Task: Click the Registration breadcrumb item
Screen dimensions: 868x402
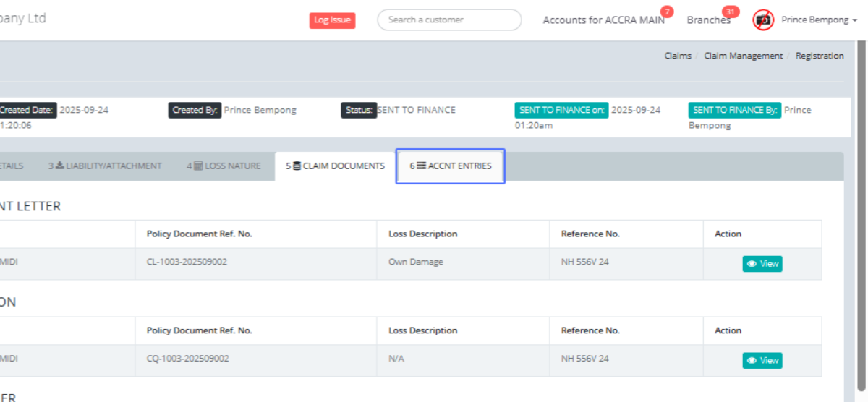Action: point(819,56)
